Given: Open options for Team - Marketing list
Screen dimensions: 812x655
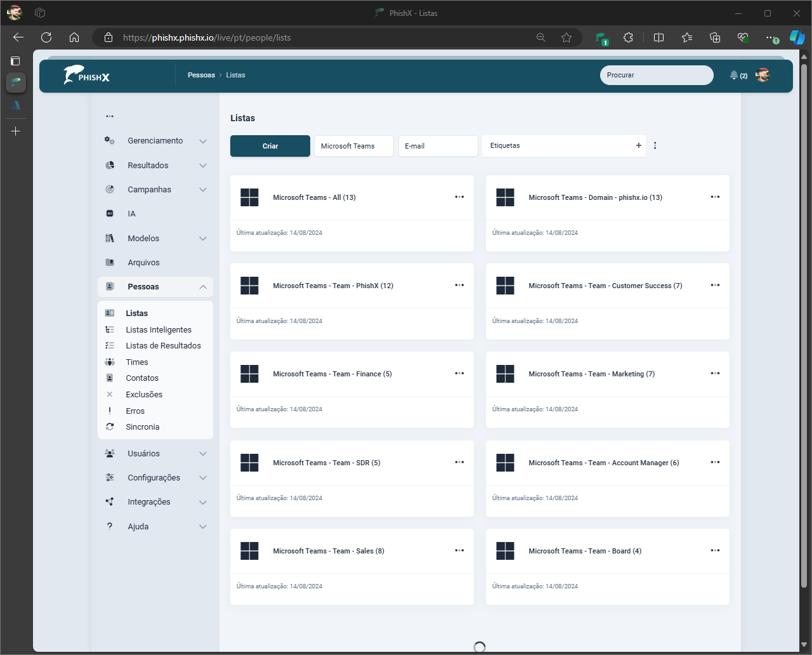Looking at the screenshot, I should [715, 373].
